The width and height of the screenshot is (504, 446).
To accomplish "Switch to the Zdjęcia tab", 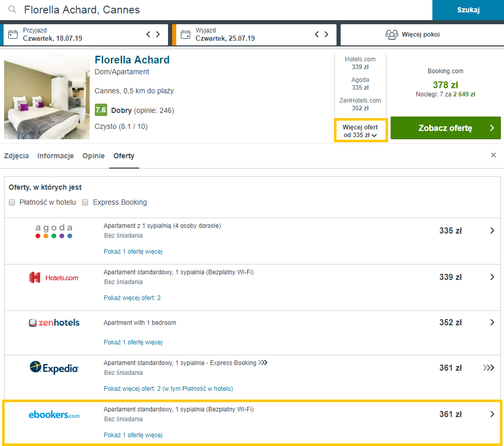I will [x=16, y=156].
